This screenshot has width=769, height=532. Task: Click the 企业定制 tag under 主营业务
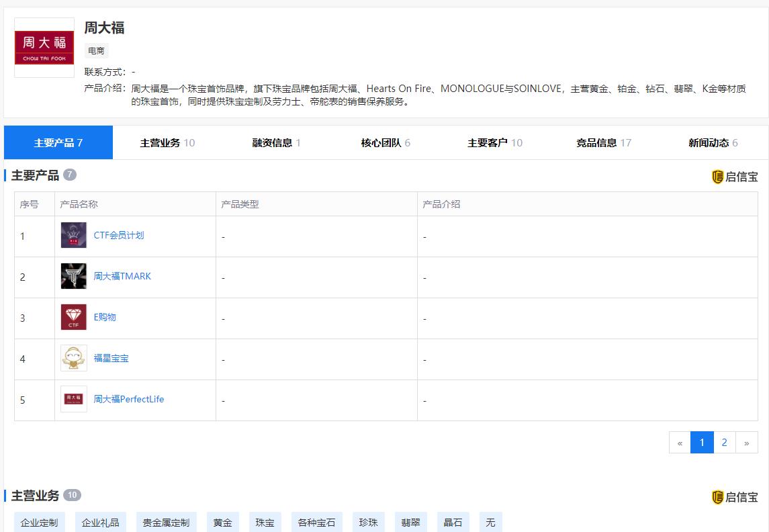(38, 522)
